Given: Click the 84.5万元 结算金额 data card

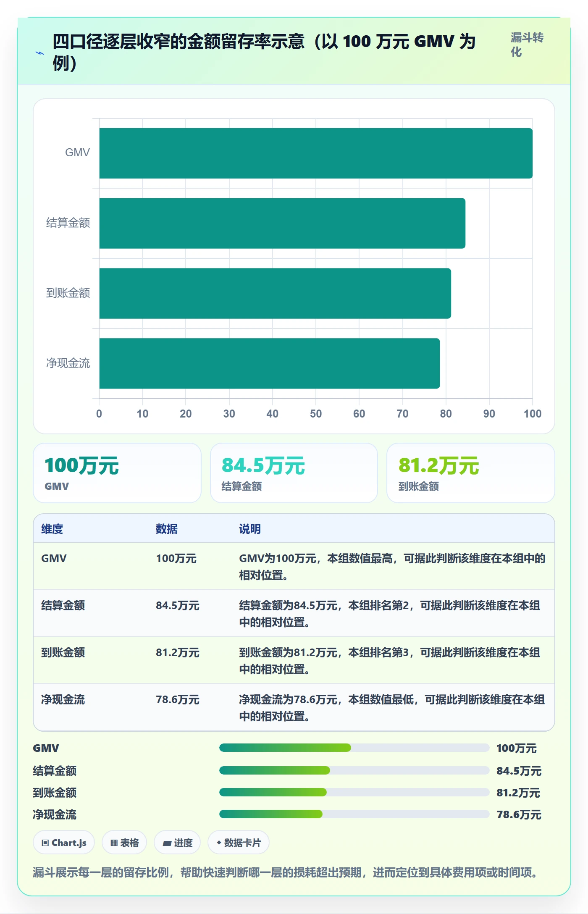Looking at the screenshot, I should click(x=294, y=473).
